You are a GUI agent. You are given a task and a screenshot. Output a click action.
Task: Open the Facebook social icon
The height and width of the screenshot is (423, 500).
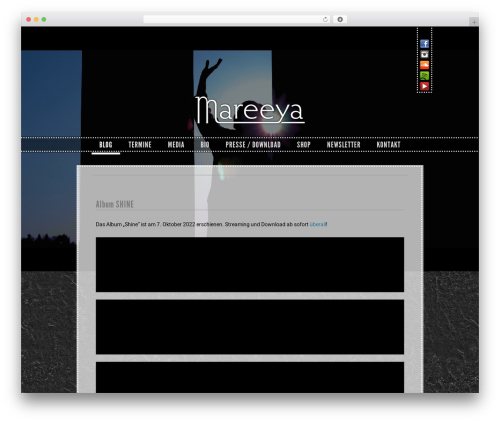[424, 44]
